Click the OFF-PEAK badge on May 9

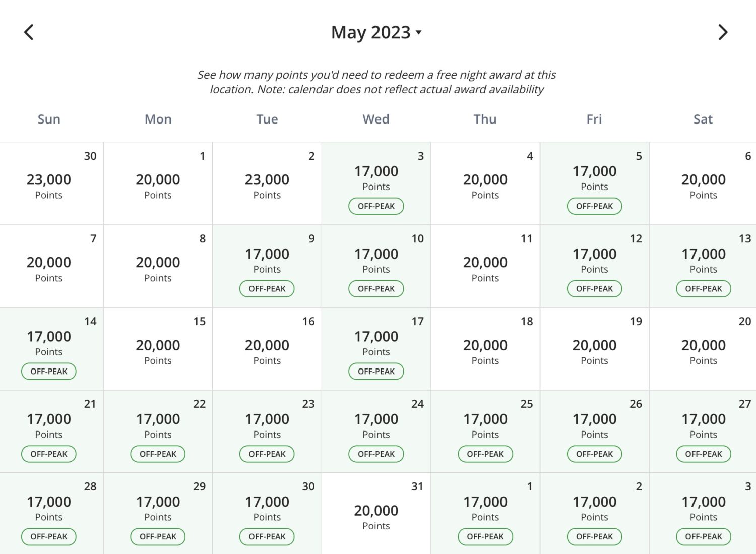tap(267, 288)
